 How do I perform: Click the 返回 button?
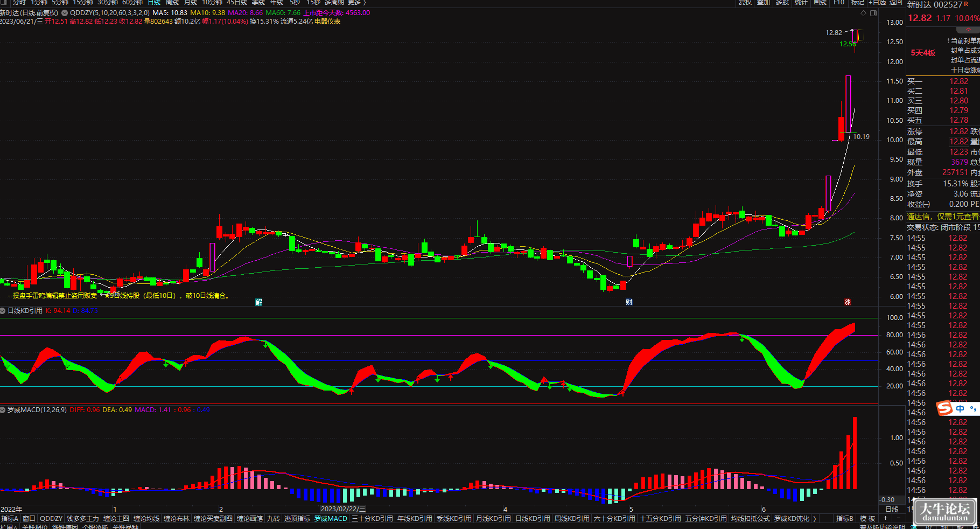click(896, 3)
